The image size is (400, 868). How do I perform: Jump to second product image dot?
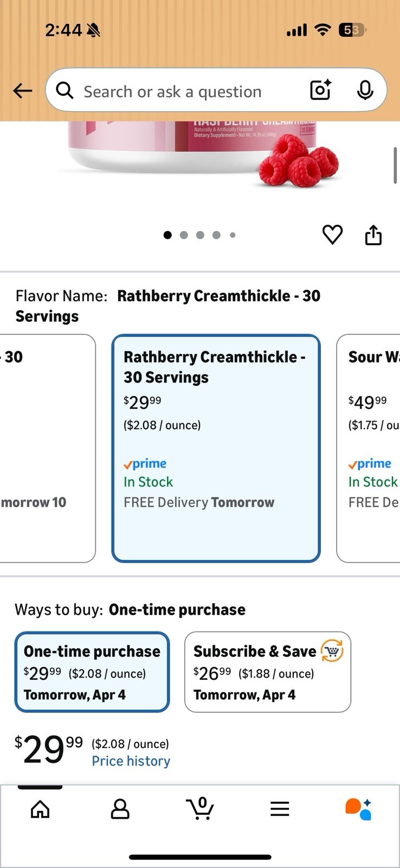184,235
